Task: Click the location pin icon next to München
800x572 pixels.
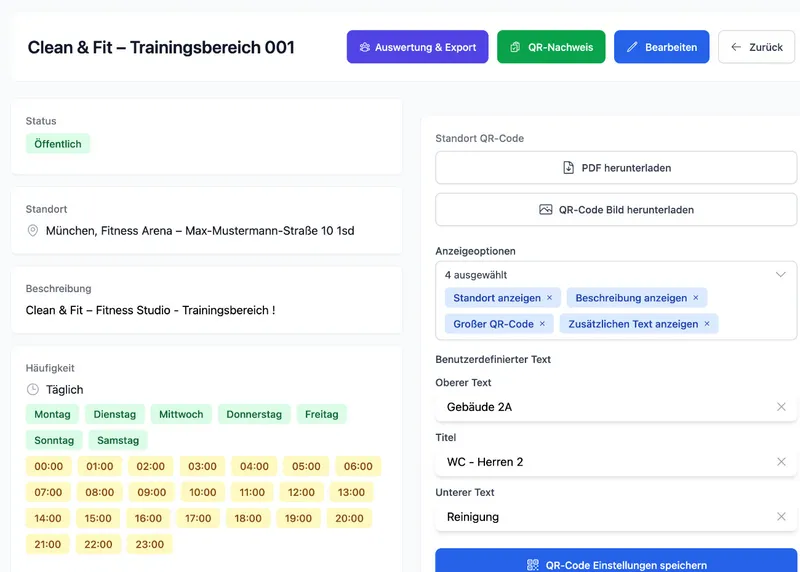Action: click(33, 231)
